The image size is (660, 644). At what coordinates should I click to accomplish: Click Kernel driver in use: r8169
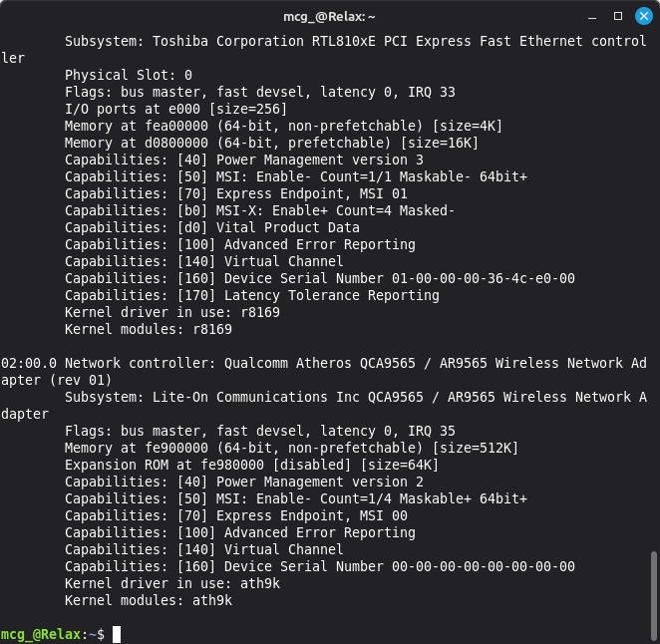pos(172,312)
